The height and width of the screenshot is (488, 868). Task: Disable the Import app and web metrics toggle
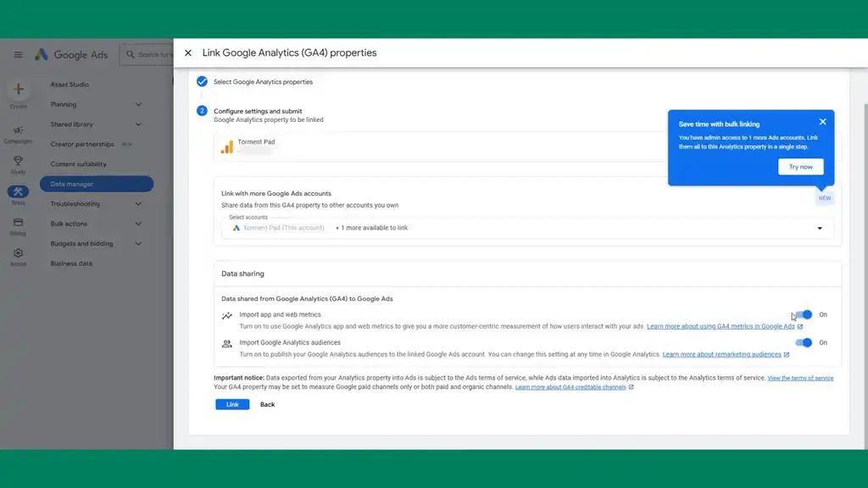pos(804,314)
